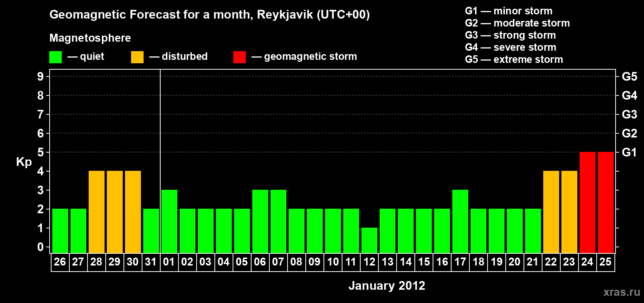Click the 'geomagnetic storm' legend label

(x=311, y=57)
